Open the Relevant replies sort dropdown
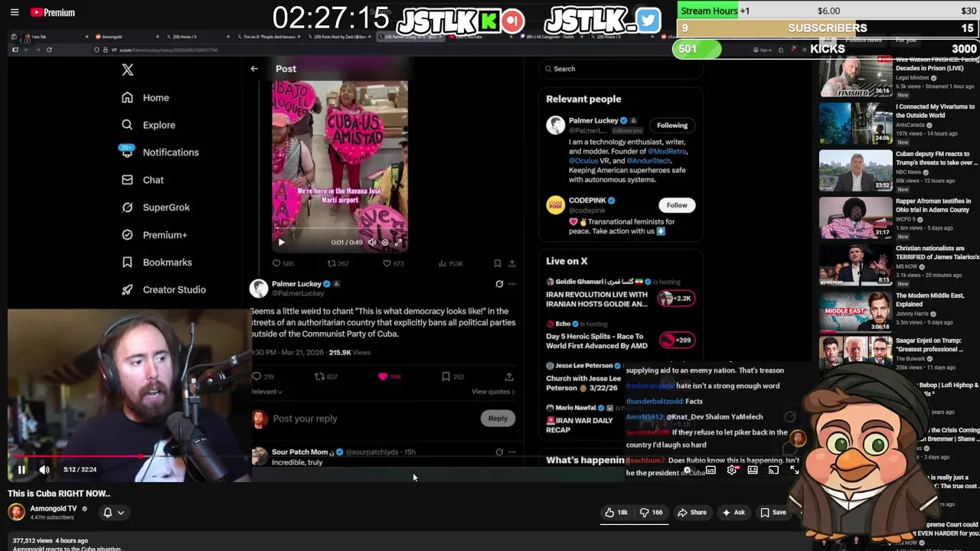Viewport: 980px width, 551px height. [266, 392]
